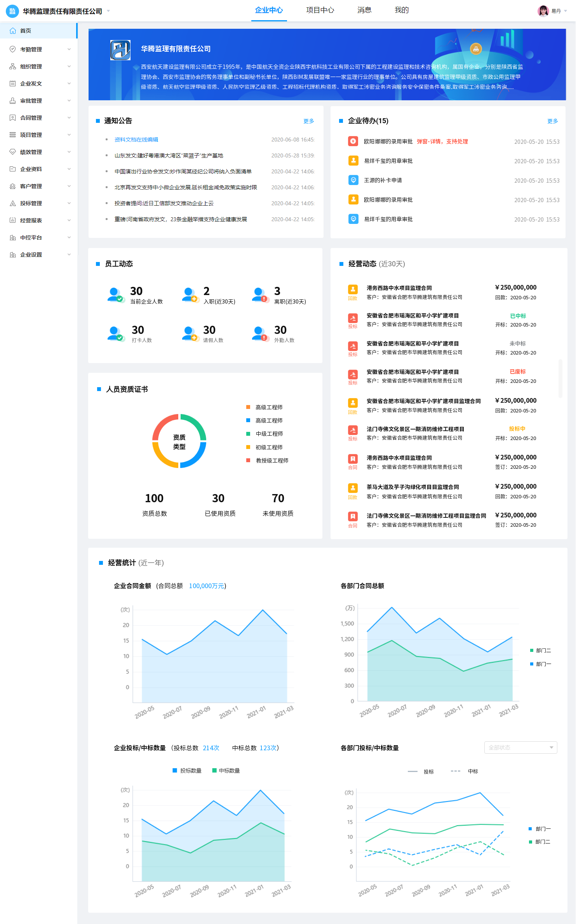Click the orange 高级工程师 legend swatch
The width and height of the screenshot is (576, 924).
click(x=248, y=407)
